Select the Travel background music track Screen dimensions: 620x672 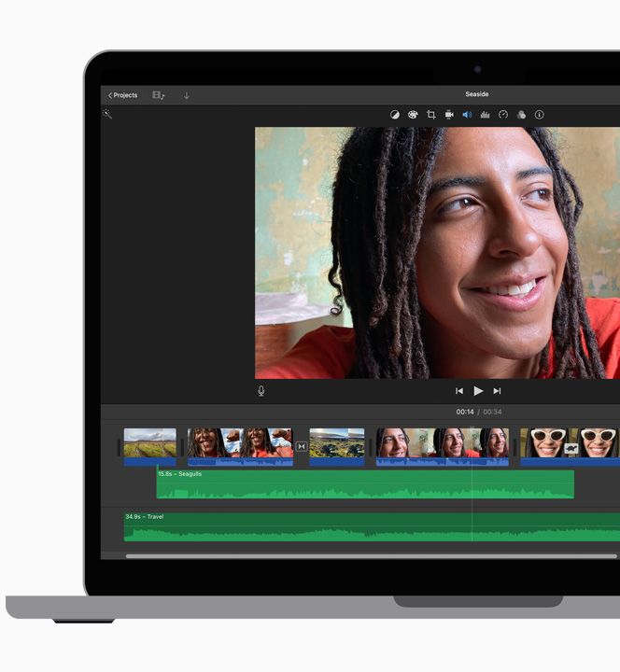364,526
